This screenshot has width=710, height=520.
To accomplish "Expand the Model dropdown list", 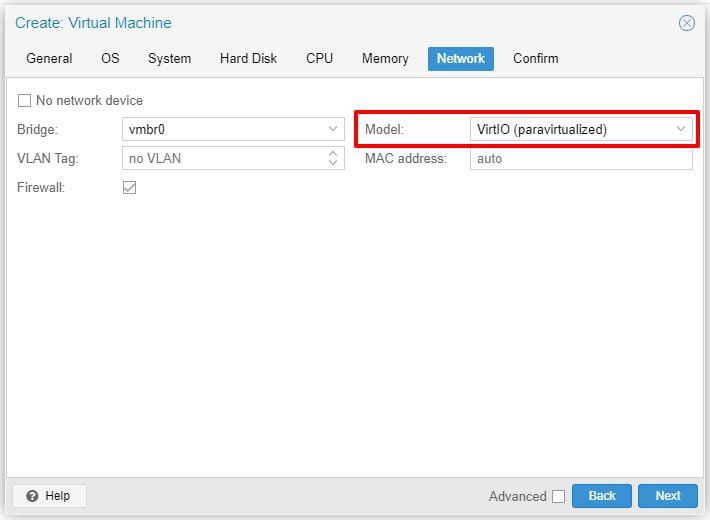I will [681, 129].
